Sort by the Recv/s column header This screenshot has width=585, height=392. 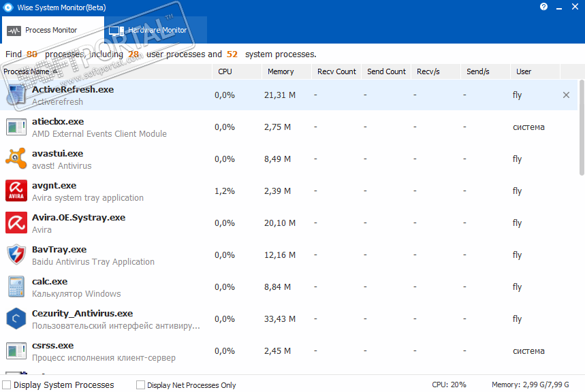pyautogui.click(x=436, y=71)
